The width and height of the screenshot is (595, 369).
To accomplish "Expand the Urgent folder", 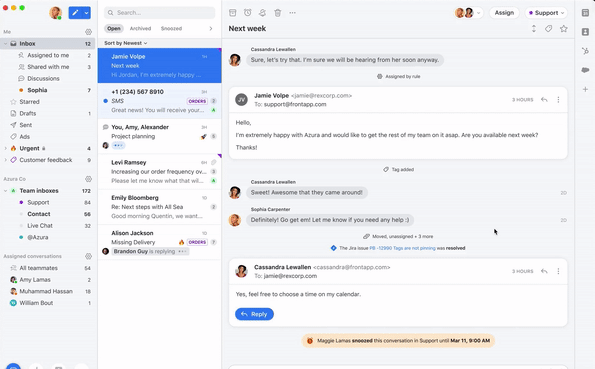I will pyautogui.click(x=5, y=148).
